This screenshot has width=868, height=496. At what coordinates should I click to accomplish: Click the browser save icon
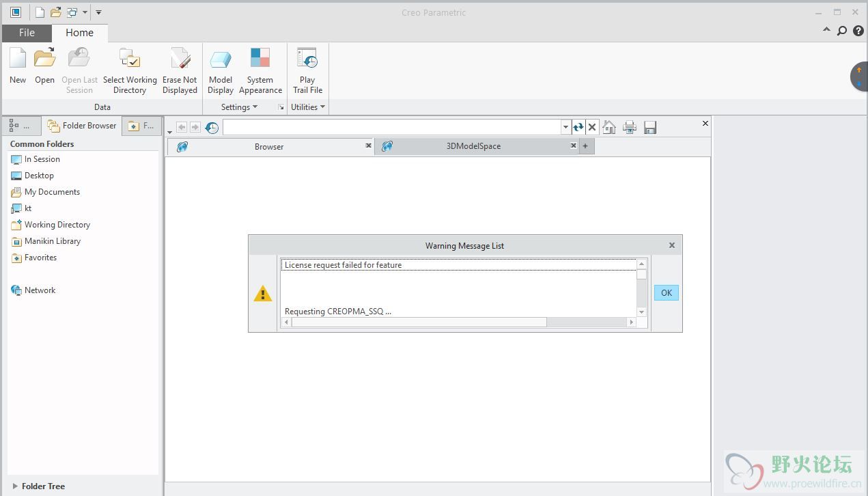tap(650, 127)
